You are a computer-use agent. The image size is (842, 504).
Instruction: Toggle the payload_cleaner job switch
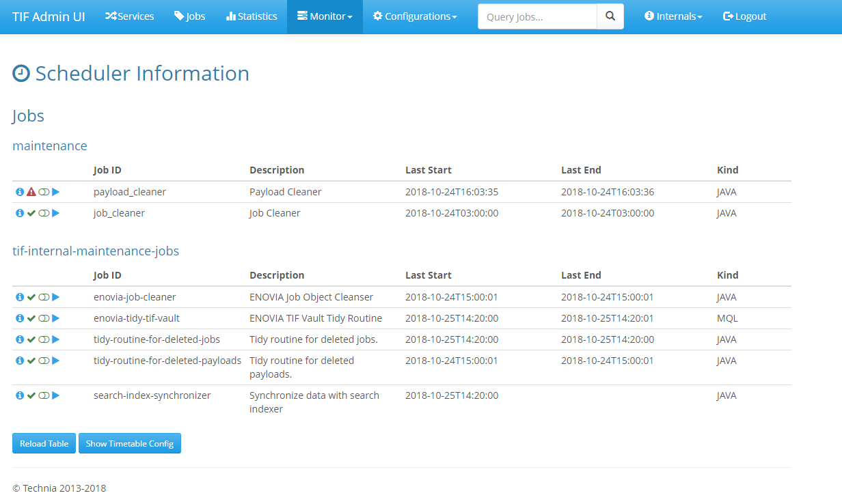(x=44, y=193)
